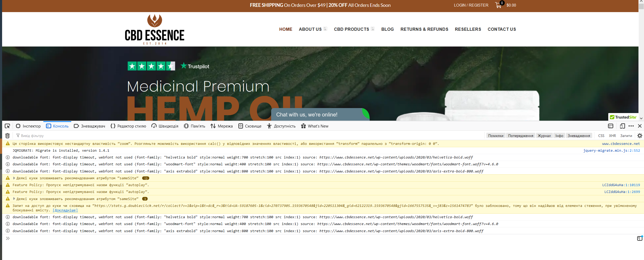Toggle the XHR filter in console
The height and width of the screenshot is (260, 644).
coord(612,136)
